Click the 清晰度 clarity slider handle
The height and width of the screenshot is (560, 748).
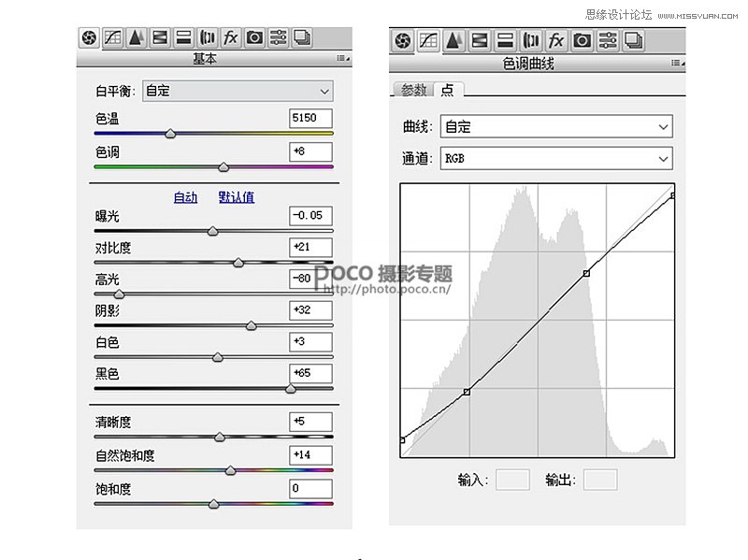tap(220, 437)
